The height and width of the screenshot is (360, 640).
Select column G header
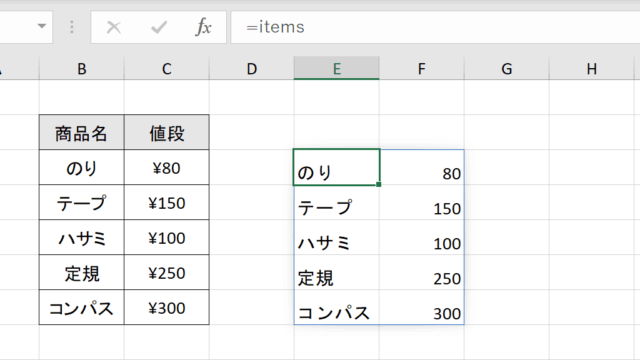coord(507,68)
